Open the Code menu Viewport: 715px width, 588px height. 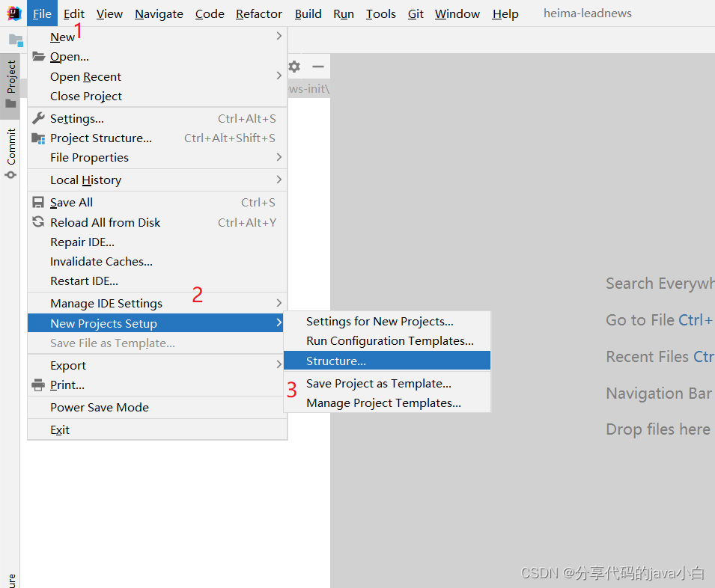[210, 13]
